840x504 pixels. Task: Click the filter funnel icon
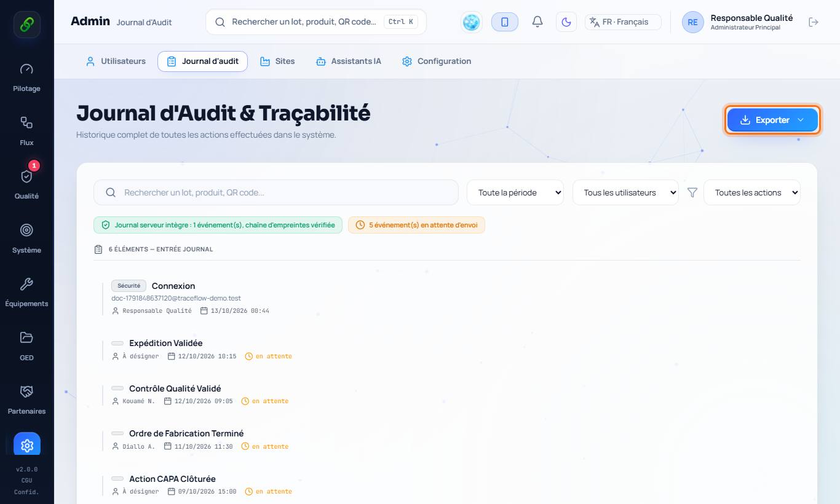coord(692,192)
